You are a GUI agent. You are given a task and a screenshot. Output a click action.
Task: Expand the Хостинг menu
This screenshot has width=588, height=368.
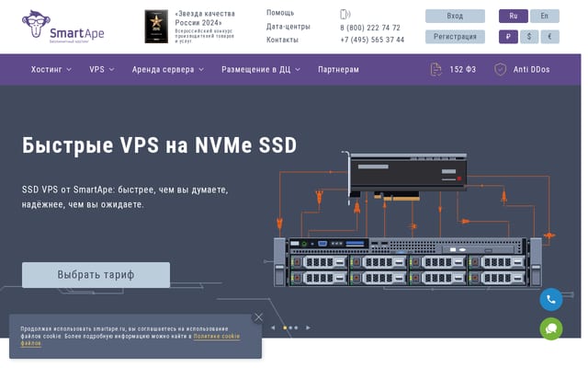pyautogui.click(x=51, y=70)
